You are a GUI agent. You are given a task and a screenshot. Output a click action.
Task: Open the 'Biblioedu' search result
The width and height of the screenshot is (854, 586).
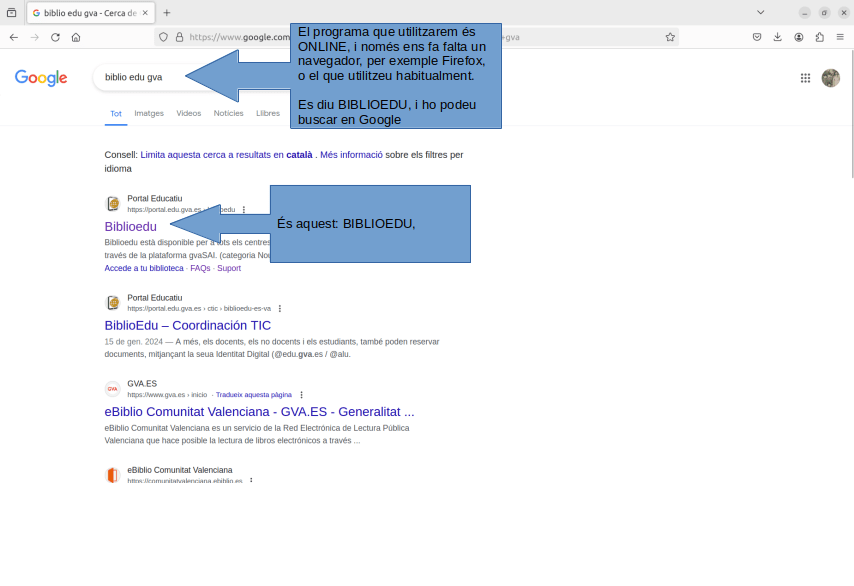point(131,227)
